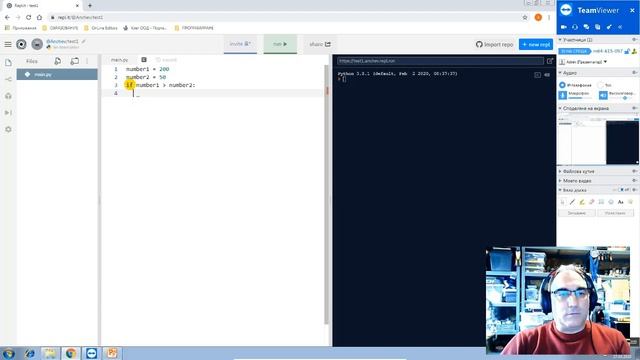Click the lock icon beside the meeting ID
The width and height of the screenshot is (640, 360).
[627, 51]
